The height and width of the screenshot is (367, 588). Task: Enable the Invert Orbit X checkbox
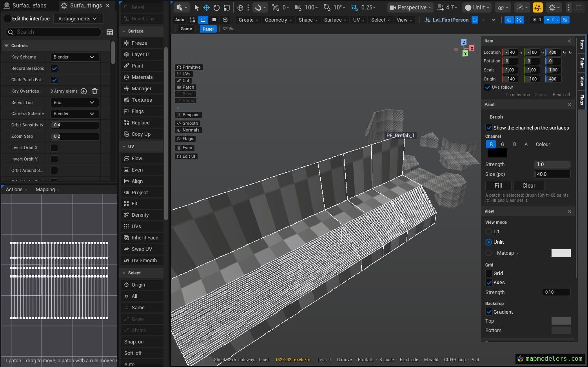[x=54, y=148]
